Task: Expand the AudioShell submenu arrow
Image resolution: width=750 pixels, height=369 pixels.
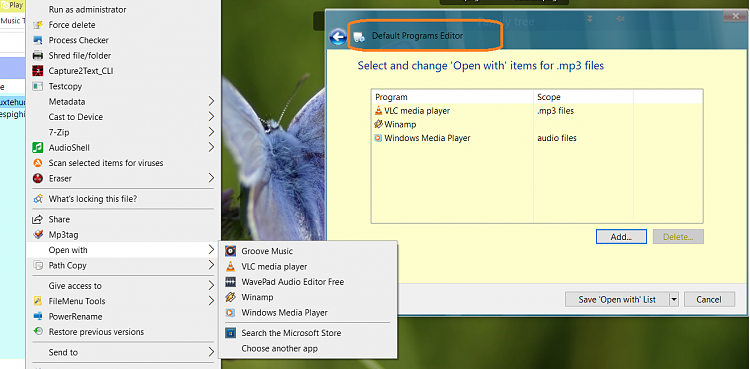Action: coord(211,147)
